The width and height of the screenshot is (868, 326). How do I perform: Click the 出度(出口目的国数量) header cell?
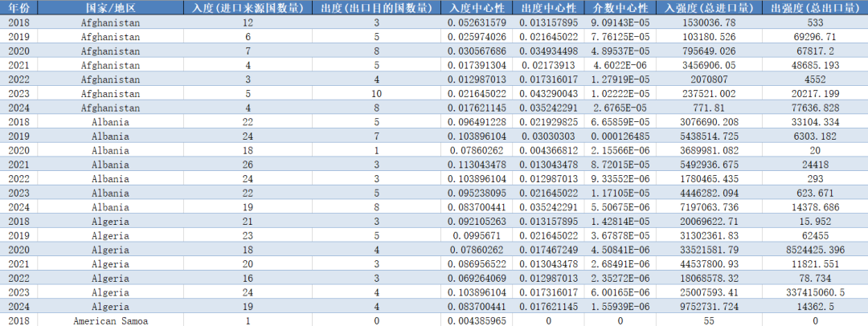(x=376, y=8)
